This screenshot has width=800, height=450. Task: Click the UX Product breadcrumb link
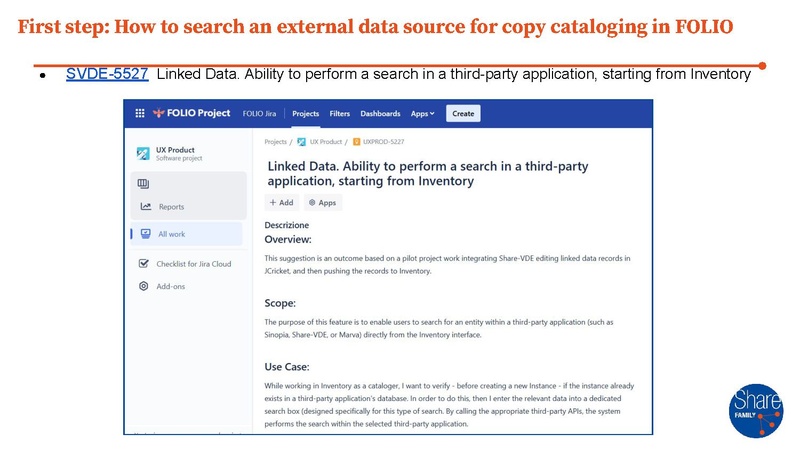click(x=324, y=142)
